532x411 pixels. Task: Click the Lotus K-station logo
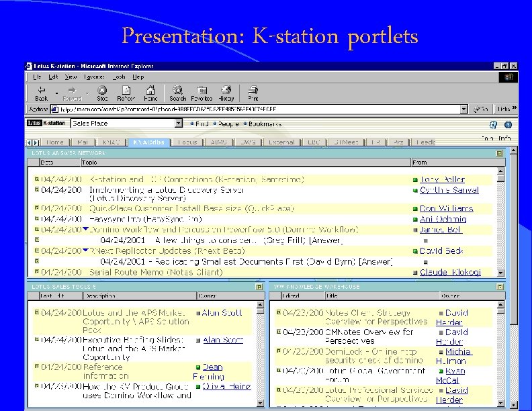(x=46, y=123)
